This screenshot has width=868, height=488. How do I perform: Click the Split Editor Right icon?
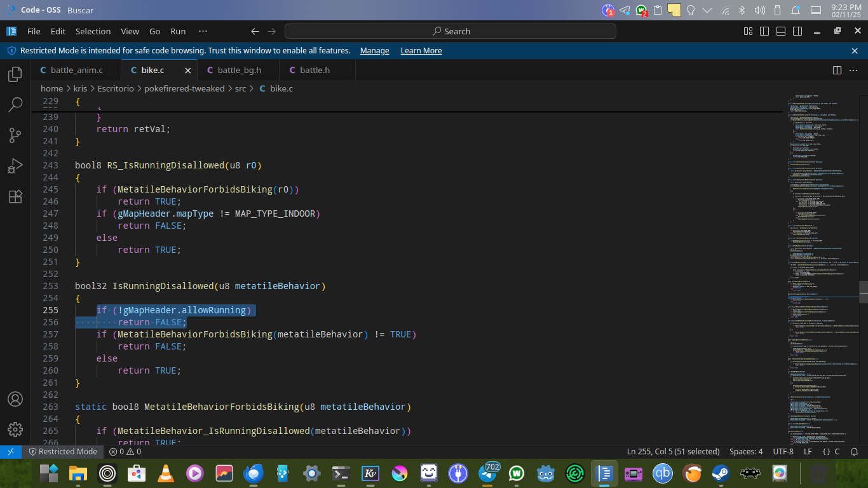pos(837,70)
